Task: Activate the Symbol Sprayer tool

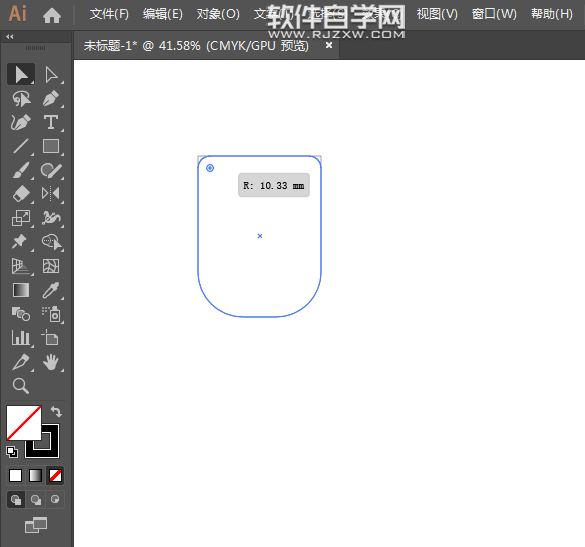Action: click(51, 314)
